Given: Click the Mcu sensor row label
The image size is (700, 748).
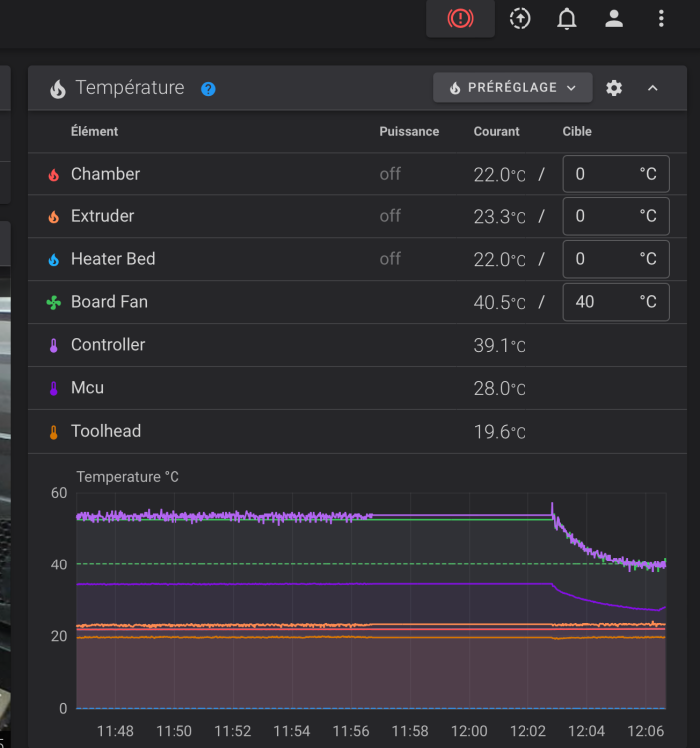Looking at the screenshot, I should point(87,388).
